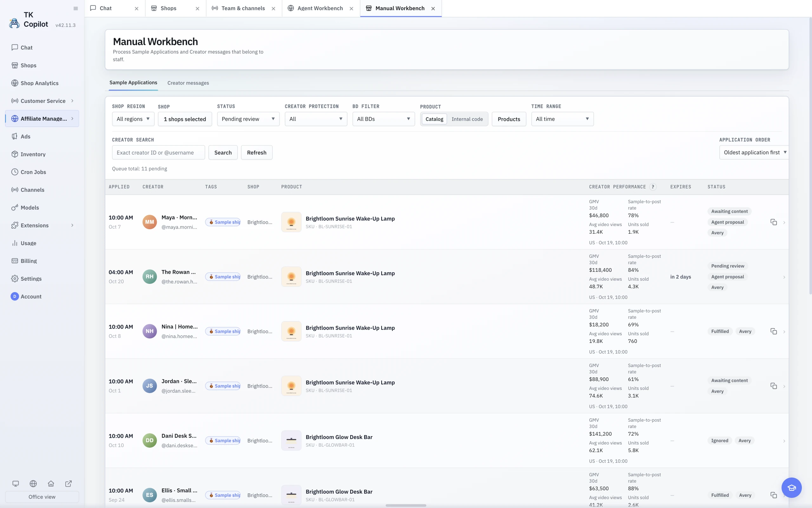Copy Nina Home's application using the copy icon
This screenshot has width=812, height=508.
[x=773, y=331]
